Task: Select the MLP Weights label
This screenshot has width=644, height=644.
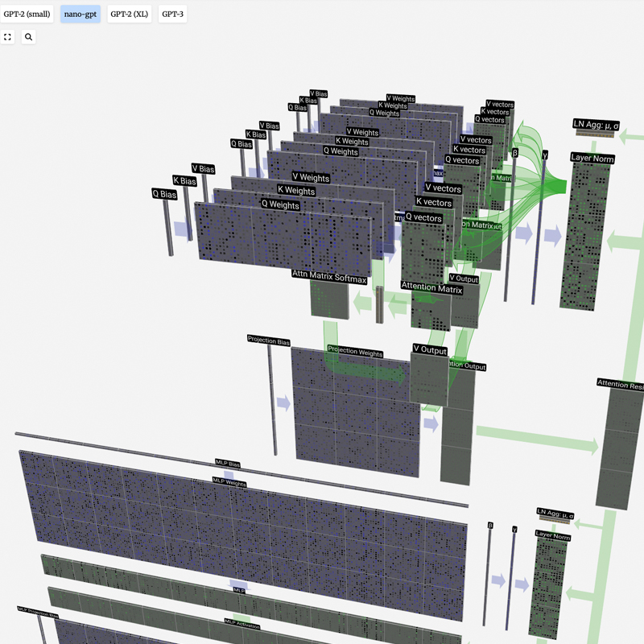Action: pyautogui.click(x=229, y=482)
